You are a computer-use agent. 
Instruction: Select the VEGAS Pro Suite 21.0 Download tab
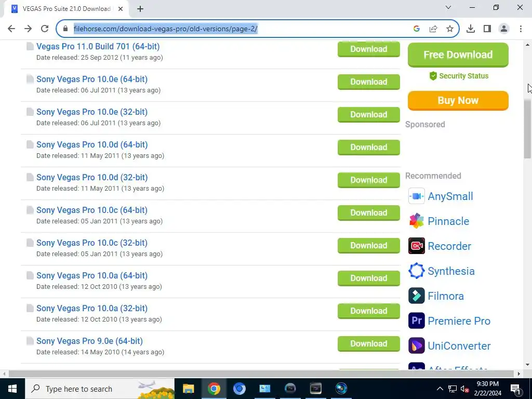66,9
